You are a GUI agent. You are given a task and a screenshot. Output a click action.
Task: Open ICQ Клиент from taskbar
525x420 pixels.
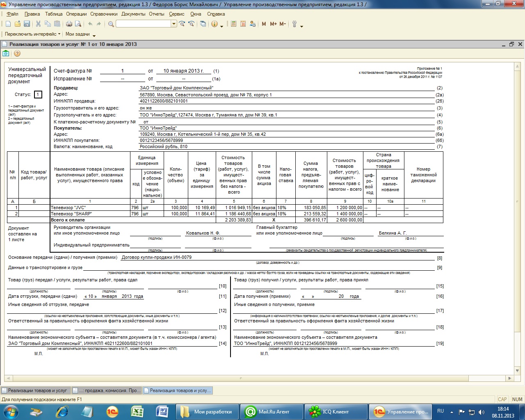pos(336,412)
